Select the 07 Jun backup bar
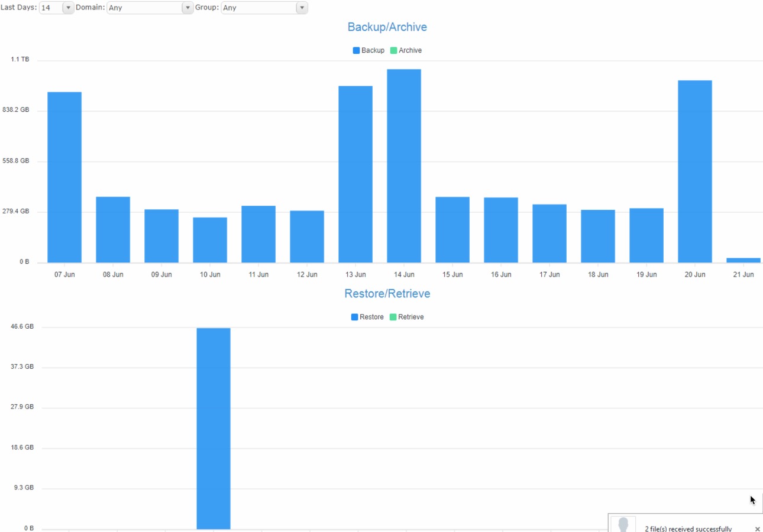This screenshot has width=763, height=532. (64, 177)
